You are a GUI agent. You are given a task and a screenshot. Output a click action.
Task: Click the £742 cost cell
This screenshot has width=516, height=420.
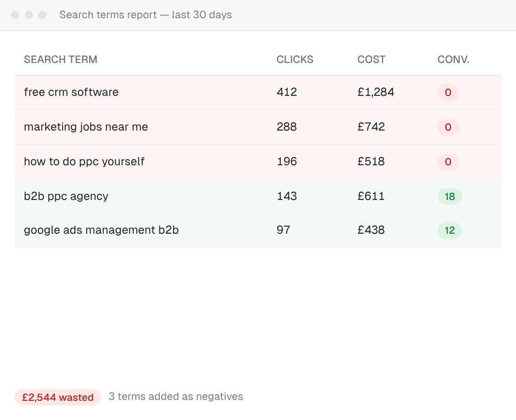371,127
